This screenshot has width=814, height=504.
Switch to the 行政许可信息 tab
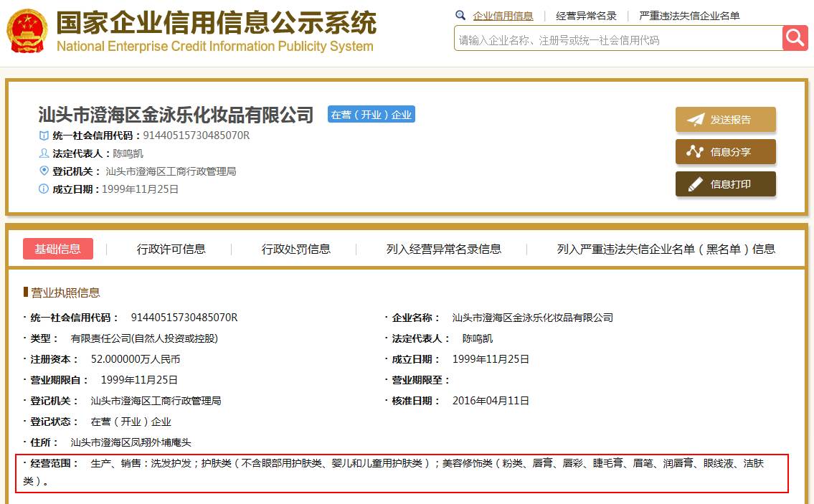pyautogui.click(x=171, y=249)
